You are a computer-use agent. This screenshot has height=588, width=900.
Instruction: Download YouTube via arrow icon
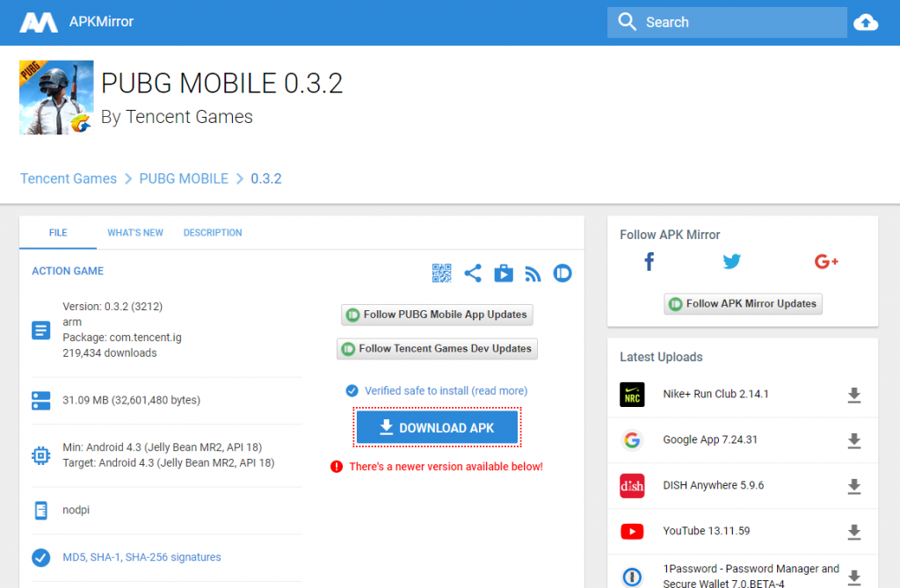854,532
